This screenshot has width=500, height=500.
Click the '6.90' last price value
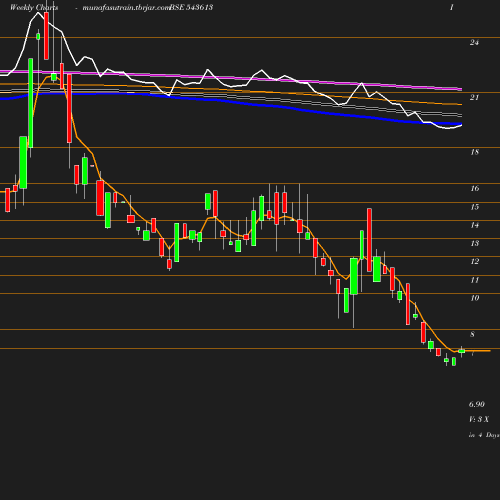click(477, 404)
